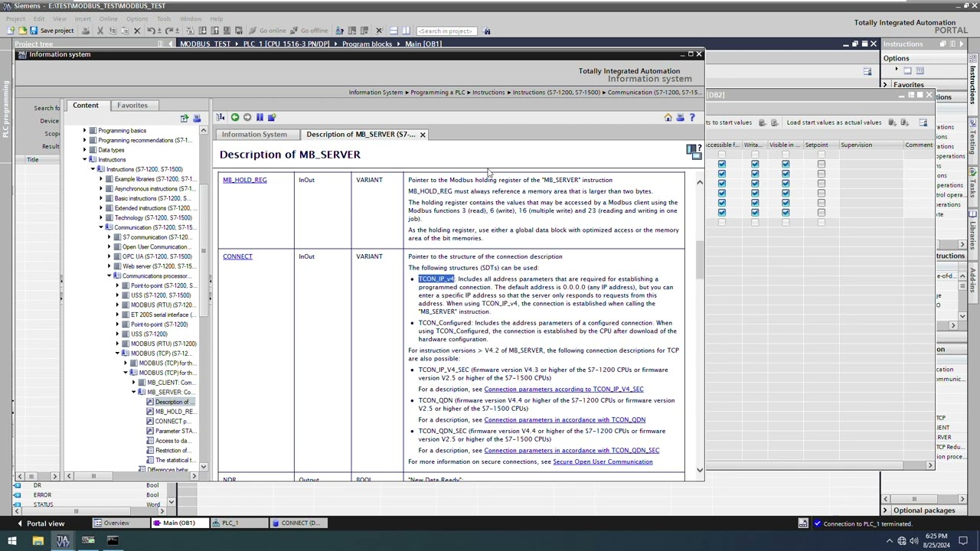The image size is (980, 551).
Task: Open the MB_HOLD_REG parameter link
Action: point(245,180)
